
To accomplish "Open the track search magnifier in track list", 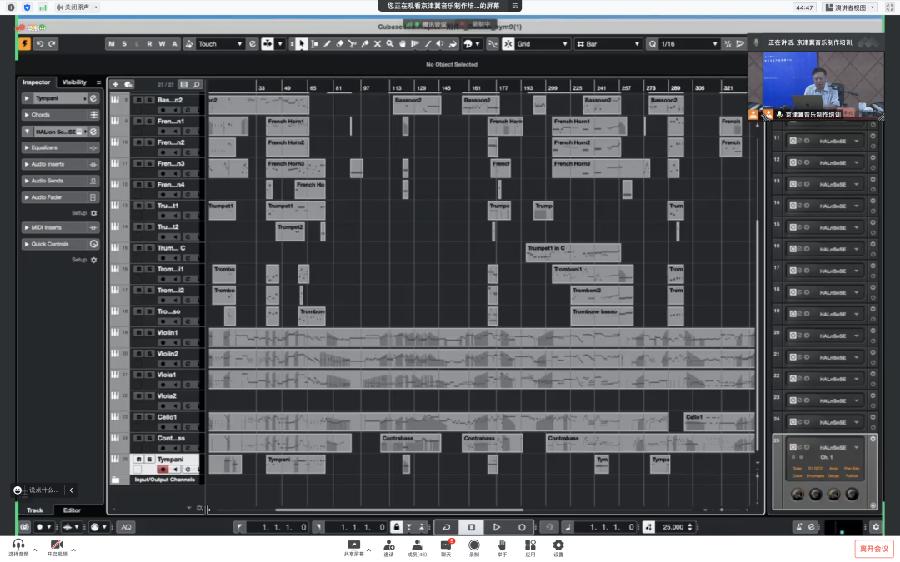I will [196, 84].
